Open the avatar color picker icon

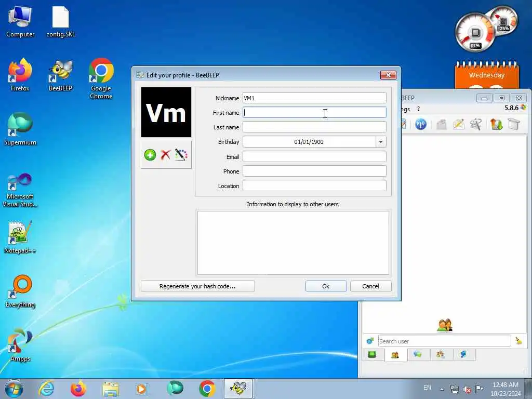coord(181,155)
